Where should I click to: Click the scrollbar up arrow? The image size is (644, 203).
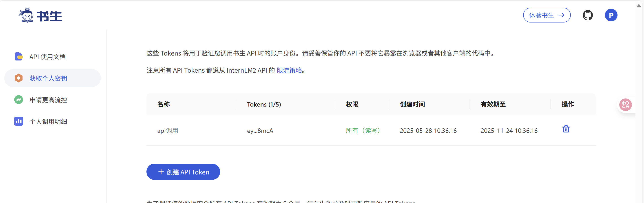(639, 6)
